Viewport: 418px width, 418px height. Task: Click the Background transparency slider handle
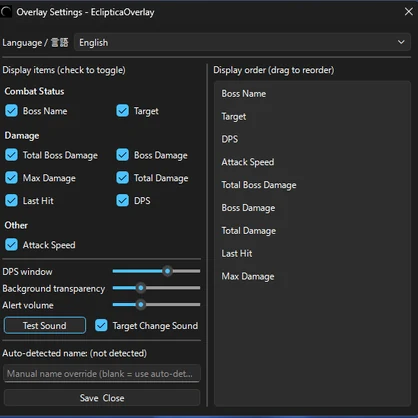click(x=141, y=288)
